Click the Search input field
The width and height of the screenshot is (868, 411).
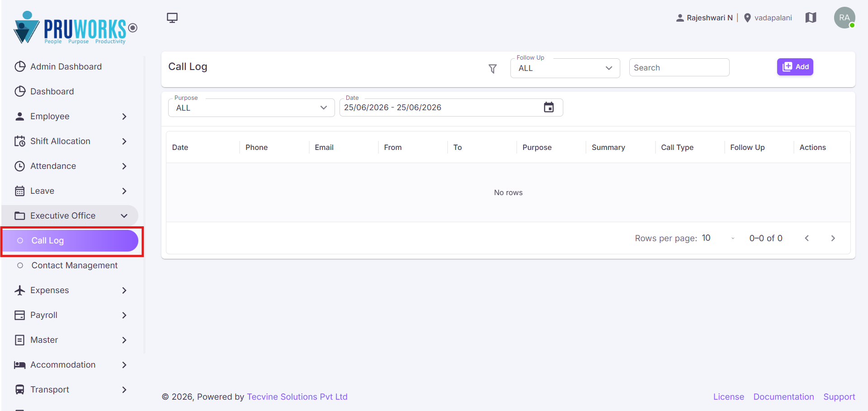[679, 67]
